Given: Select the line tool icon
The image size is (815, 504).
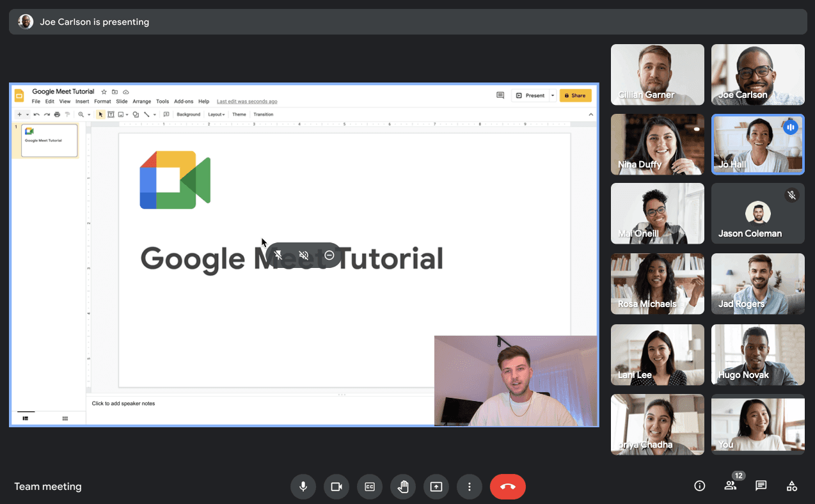Looking at the screenshot, I should tap(146, 114).
